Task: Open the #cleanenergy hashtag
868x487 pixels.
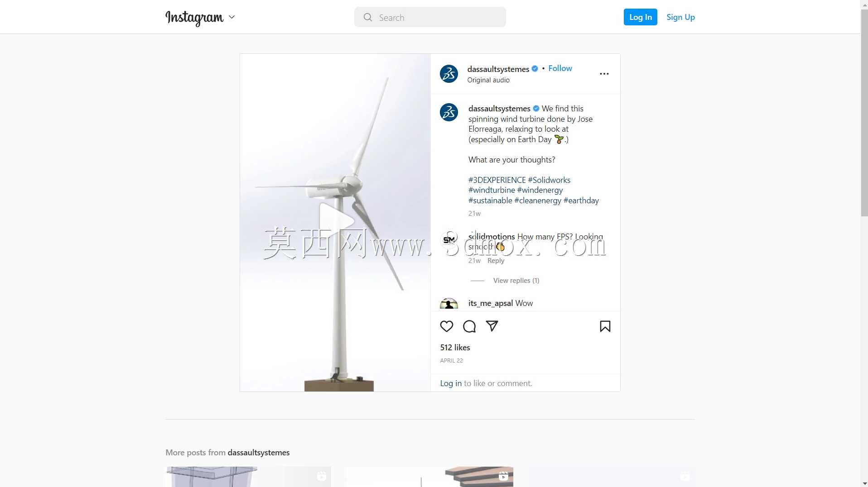Action: click(x=538, y=201)
